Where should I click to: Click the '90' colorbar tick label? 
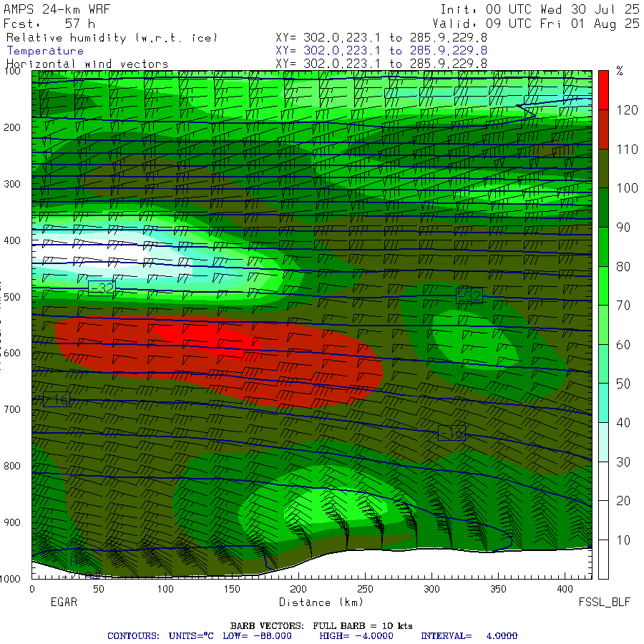(623, 227)
